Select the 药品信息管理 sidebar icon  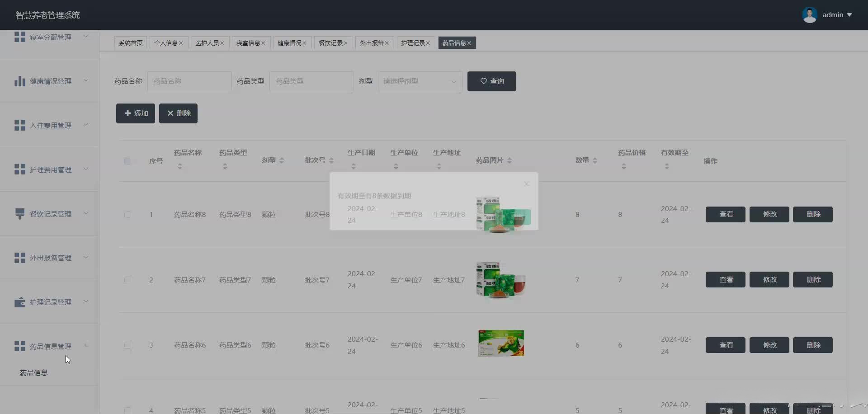tap(19, 346)
